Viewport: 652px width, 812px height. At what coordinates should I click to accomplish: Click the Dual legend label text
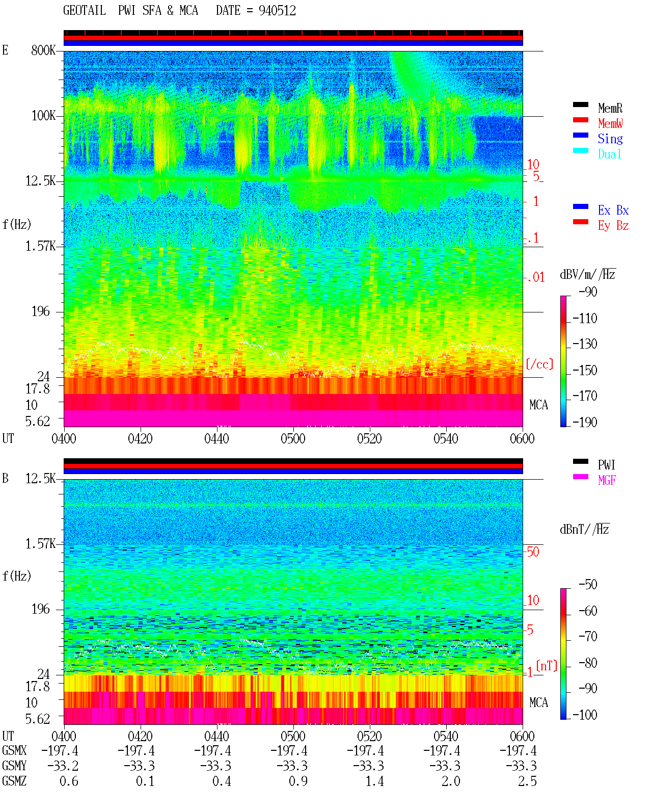tap(610, 154)
